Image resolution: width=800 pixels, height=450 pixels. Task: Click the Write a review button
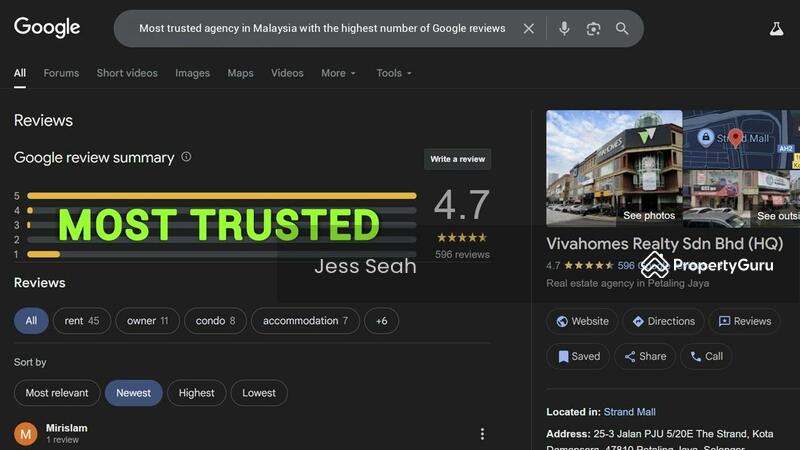[457, 159]
